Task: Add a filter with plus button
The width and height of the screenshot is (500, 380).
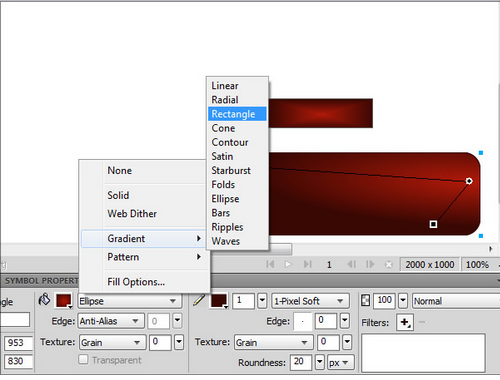Action: 405,322
